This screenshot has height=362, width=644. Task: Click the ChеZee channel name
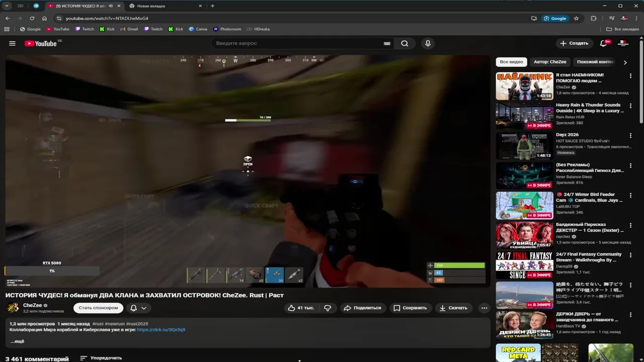32,305
